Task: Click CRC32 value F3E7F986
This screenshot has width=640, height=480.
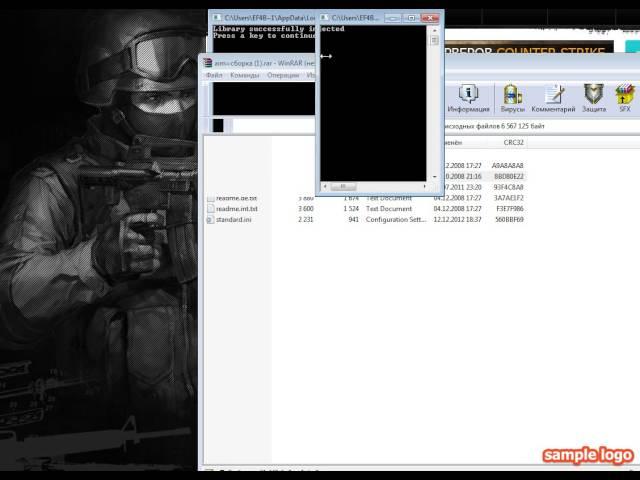Action: pyautogui.click(x=510, y=209)
